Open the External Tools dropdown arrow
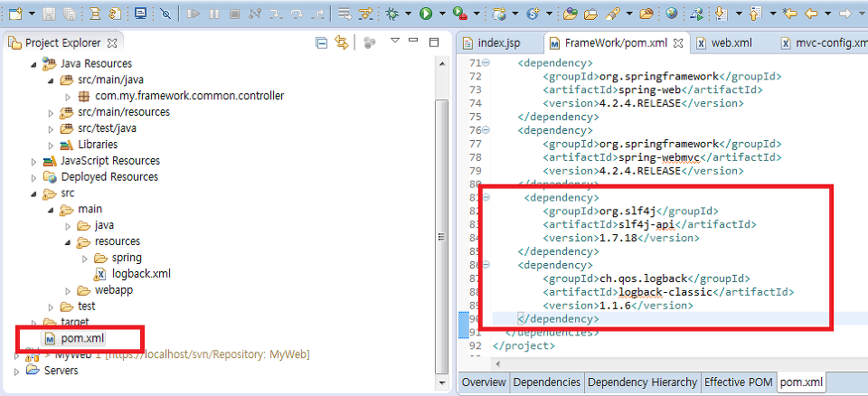The image size is (868, 396). click(476, 14)
